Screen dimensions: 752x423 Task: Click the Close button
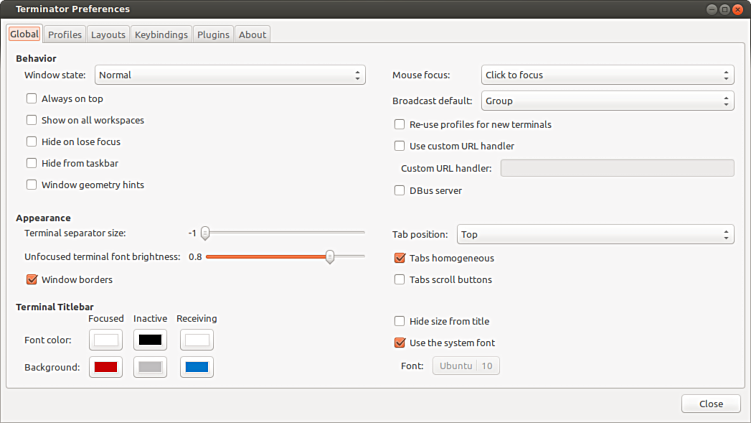click(x=711, y=404)
